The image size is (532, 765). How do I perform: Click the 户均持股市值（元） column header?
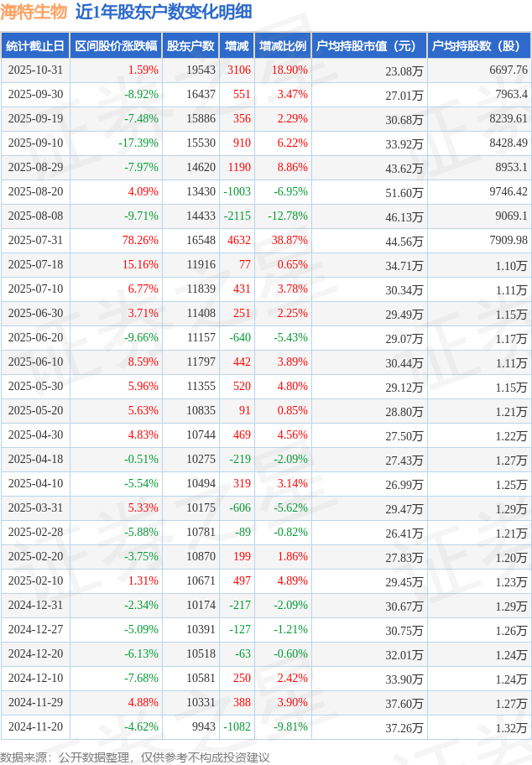click(x=369, y=46)
